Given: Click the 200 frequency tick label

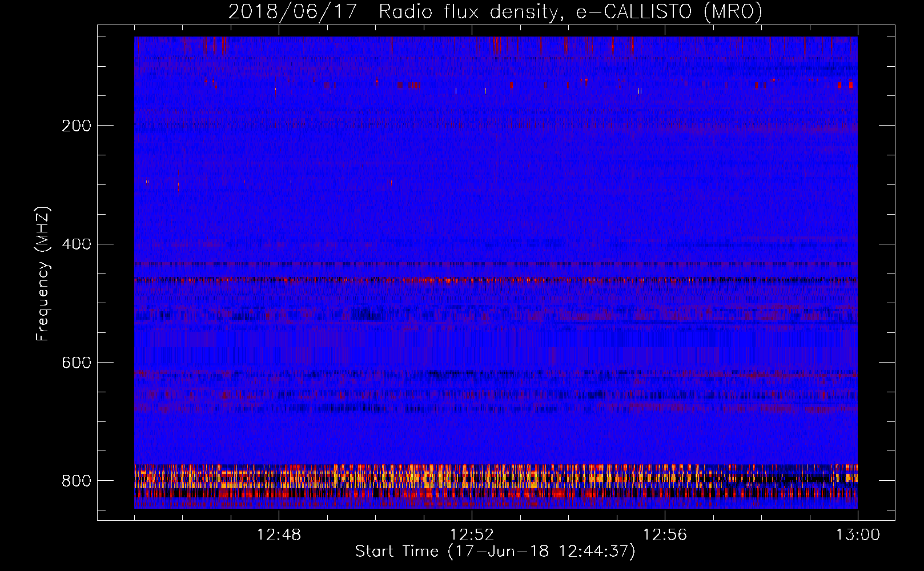Looking at the screenshot, I should coord(76,126).
